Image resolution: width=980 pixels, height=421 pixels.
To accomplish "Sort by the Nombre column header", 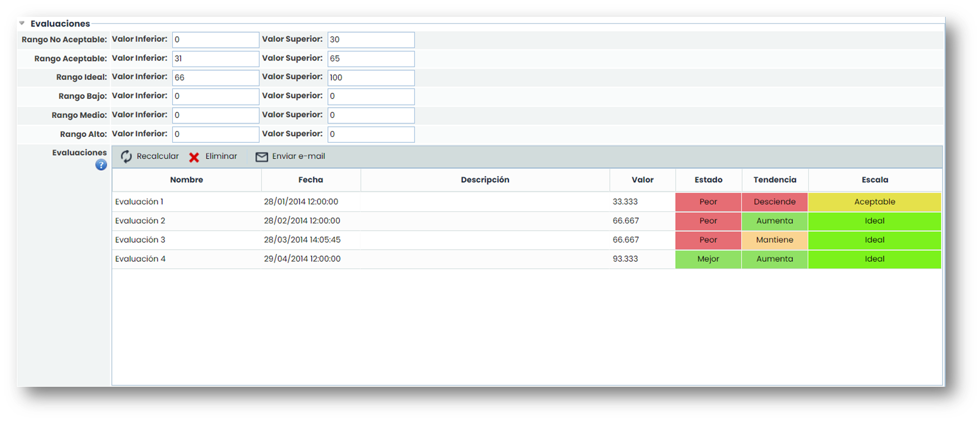I will (x=186, y=180).
